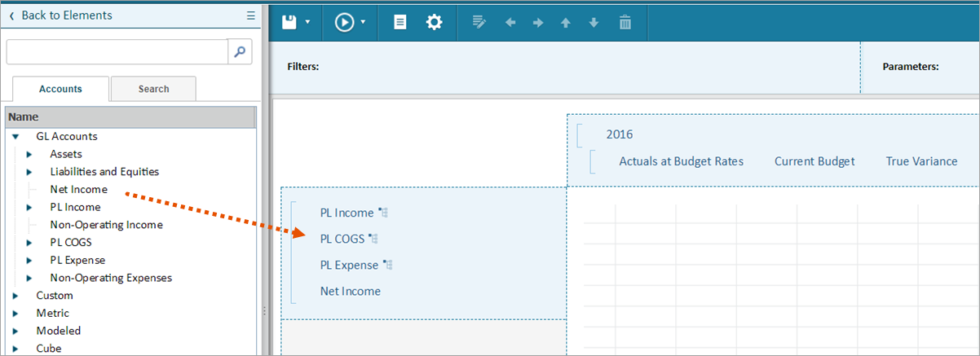Select the Current Budget column
Viewport: 980px width, 356px height.
point(814,161)
